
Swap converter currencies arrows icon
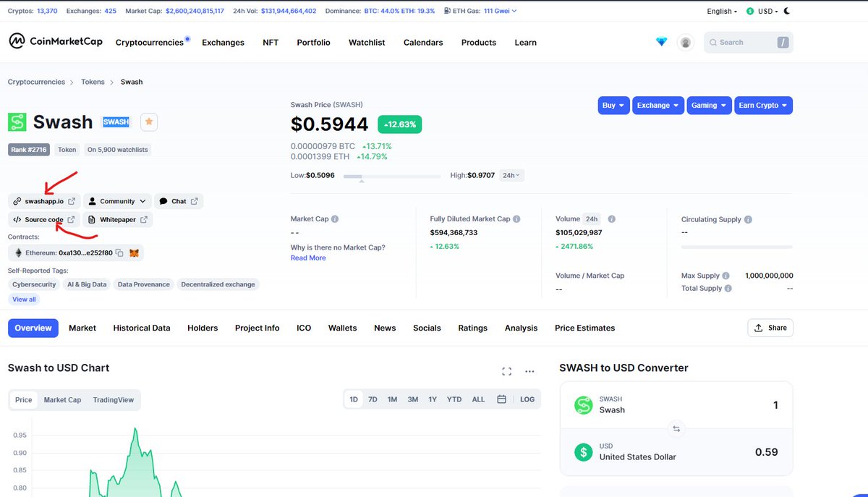(676, 428)
